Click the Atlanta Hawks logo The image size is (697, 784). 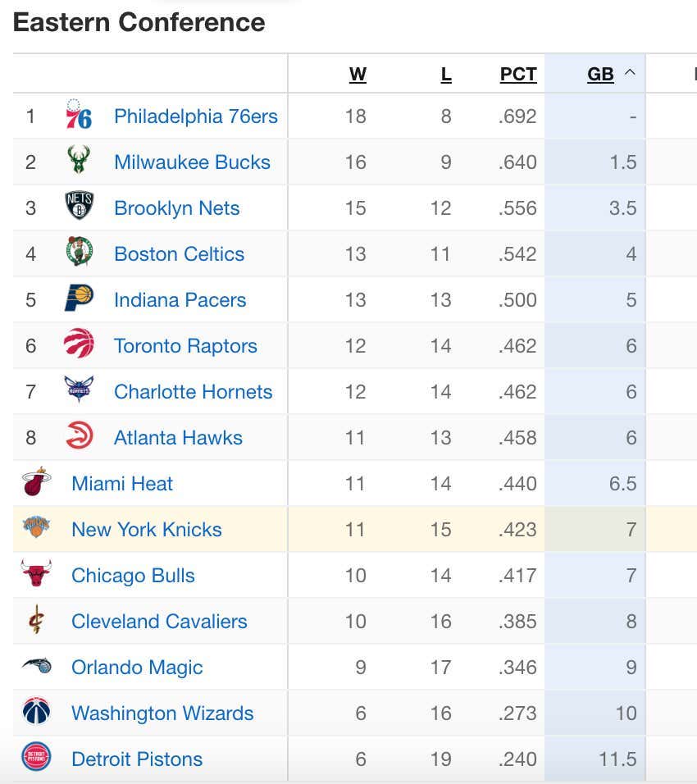coord(80,435)
